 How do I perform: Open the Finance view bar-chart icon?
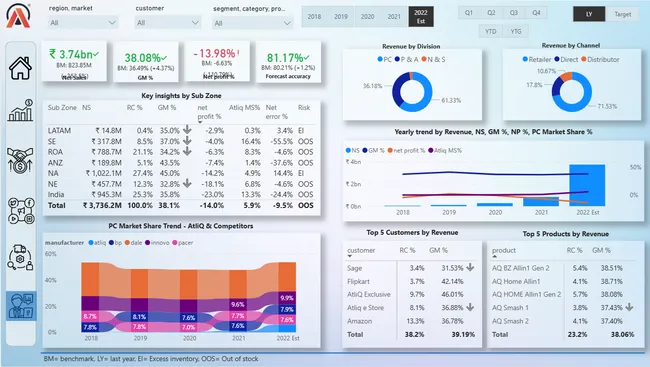(20, 110)
